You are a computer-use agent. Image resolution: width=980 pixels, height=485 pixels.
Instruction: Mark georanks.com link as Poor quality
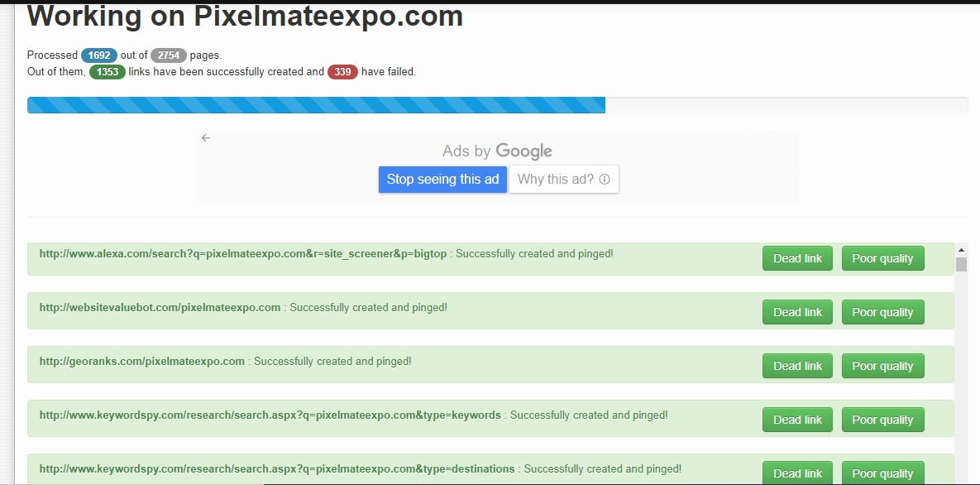[882, 366]
